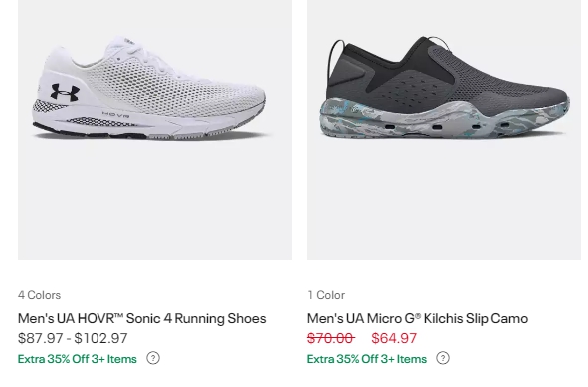
Task: Select the camo sole of Kilchis shoe
Action: click(445, 120)
